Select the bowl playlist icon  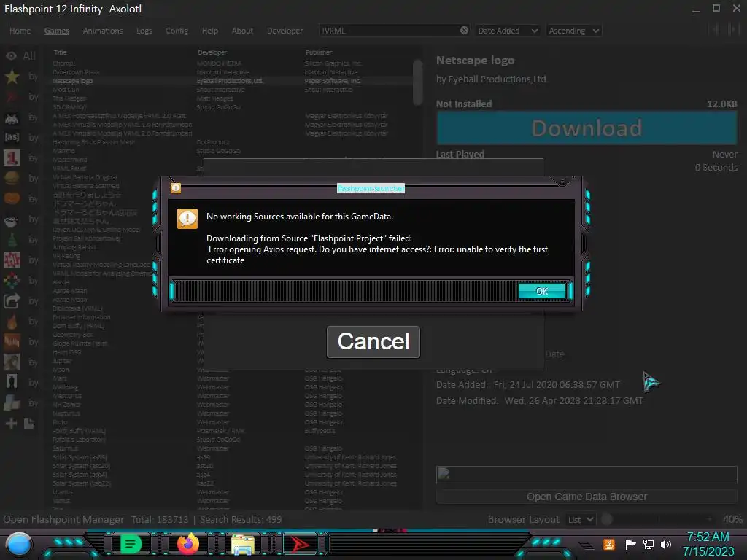point(12,219)
